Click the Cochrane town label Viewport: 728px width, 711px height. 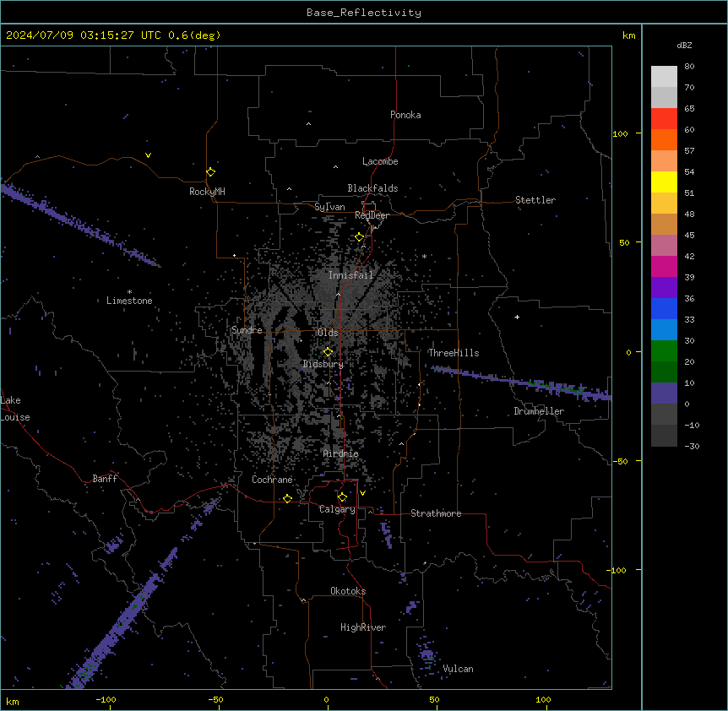[x=272, y=480]
